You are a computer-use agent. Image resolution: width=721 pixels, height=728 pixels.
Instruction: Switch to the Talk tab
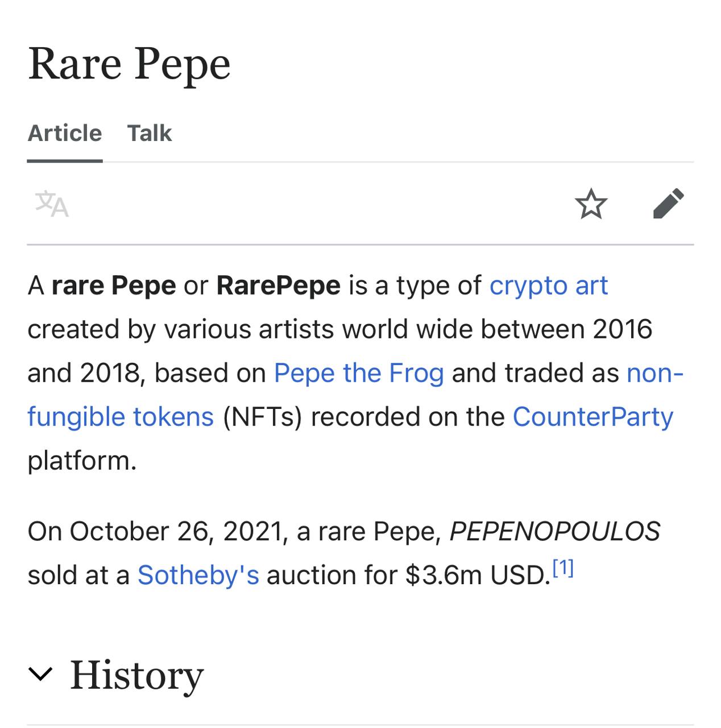coord(150,133)
